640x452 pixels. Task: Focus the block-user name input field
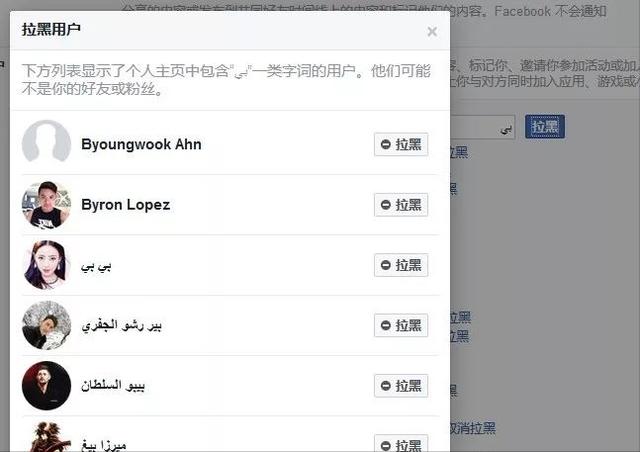(482, 127)
